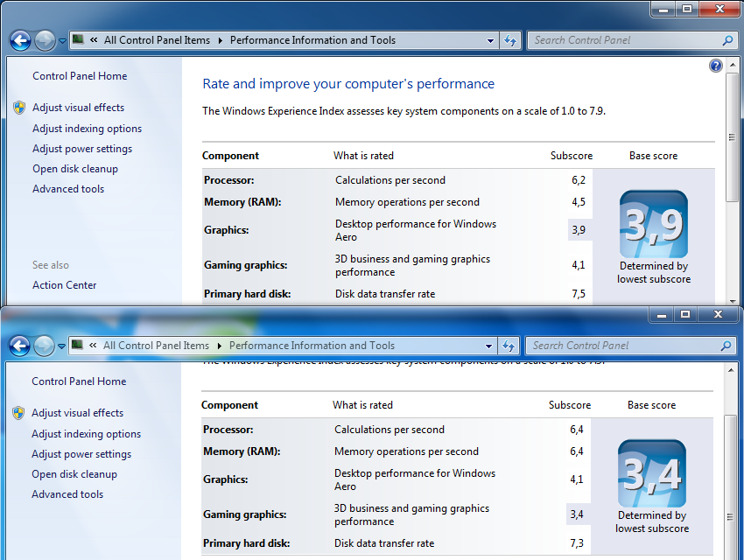Screen dimensions: 744x560
Task: Open disk cleanup link in bottom window
Action: coord(74,474)
